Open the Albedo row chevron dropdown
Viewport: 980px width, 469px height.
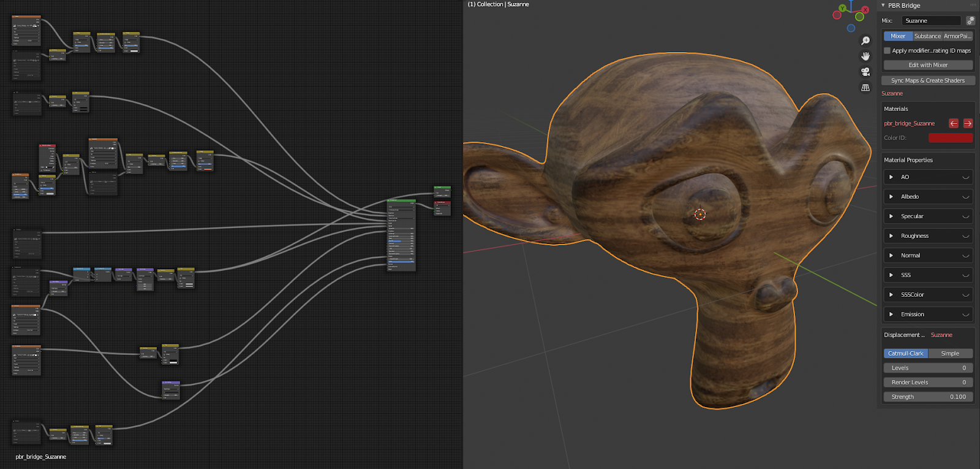(966, 197)
